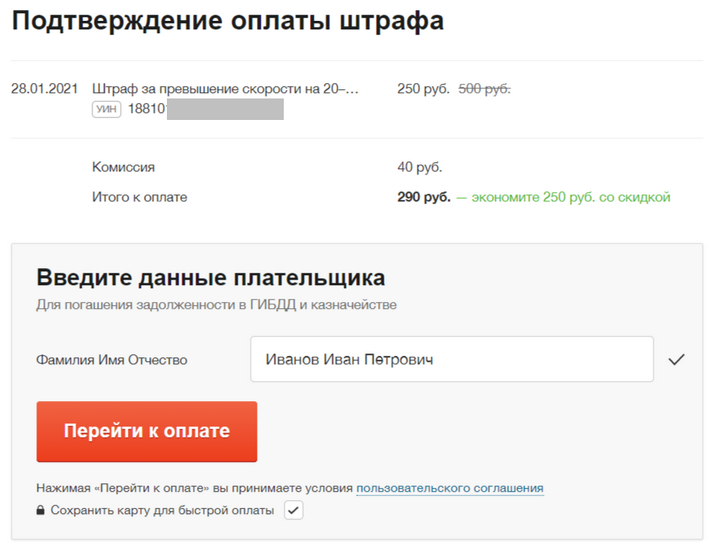Click the Итого к оплате label

point(139,197)
